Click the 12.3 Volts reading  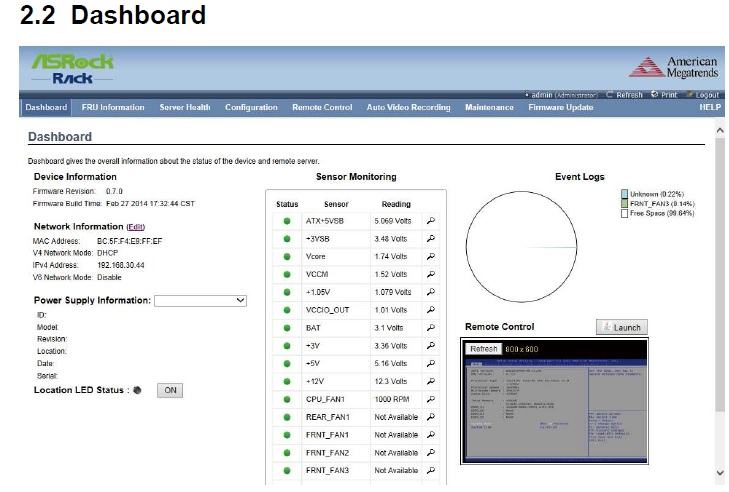click(x=391, y=381)
